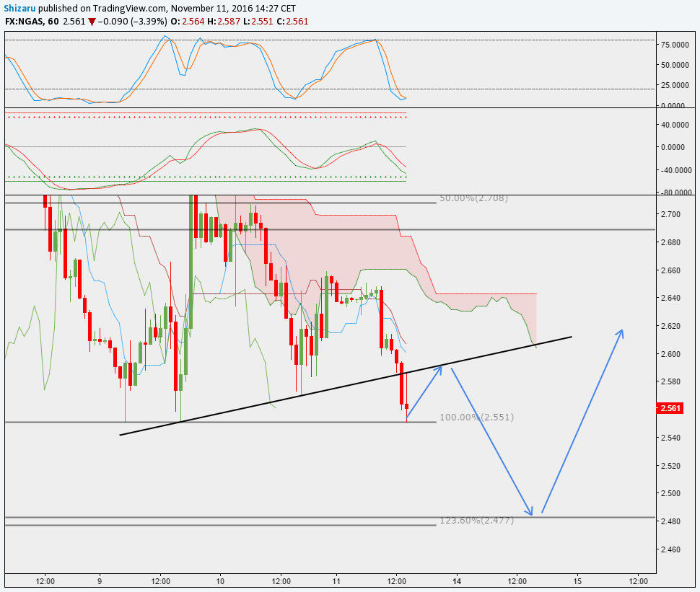The width and height of the screenshot is (700, 592).
Task: Select the open value O: 2.564
Action: [188, 22]
